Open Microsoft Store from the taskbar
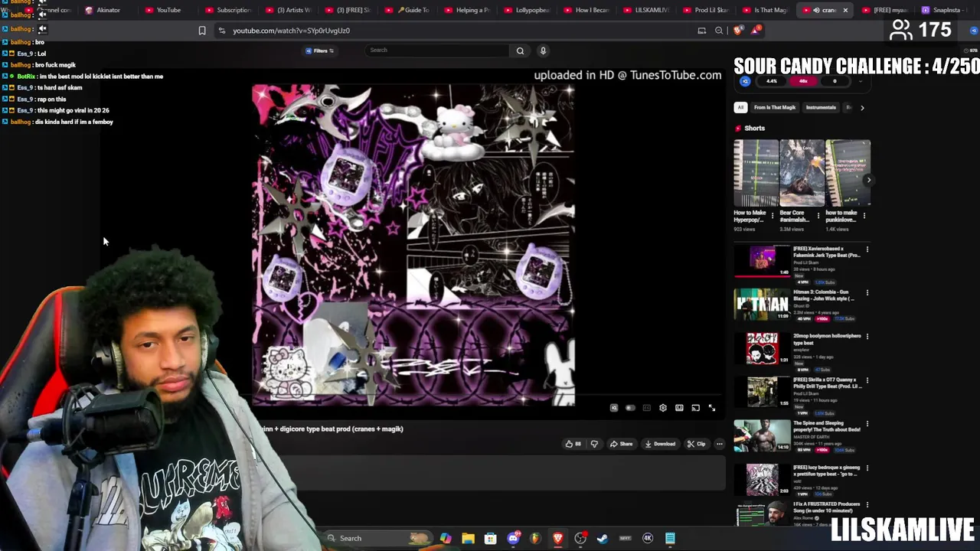The image size is (980, 551). point(491,538)
